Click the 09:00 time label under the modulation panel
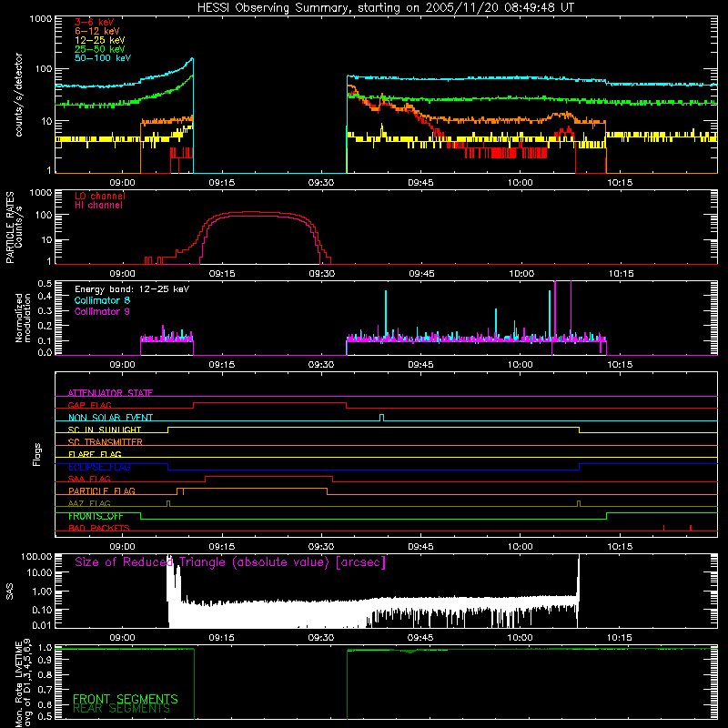The image size is (728, 728). point(122,365)
